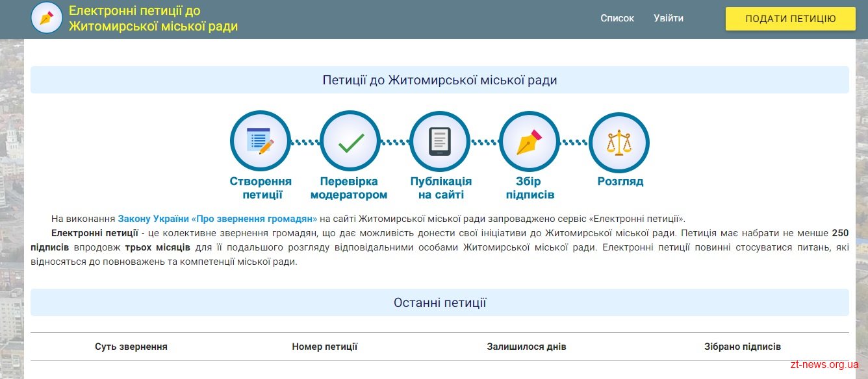Click the 'Публікація на сайті' step label

(x=441, y=188)
